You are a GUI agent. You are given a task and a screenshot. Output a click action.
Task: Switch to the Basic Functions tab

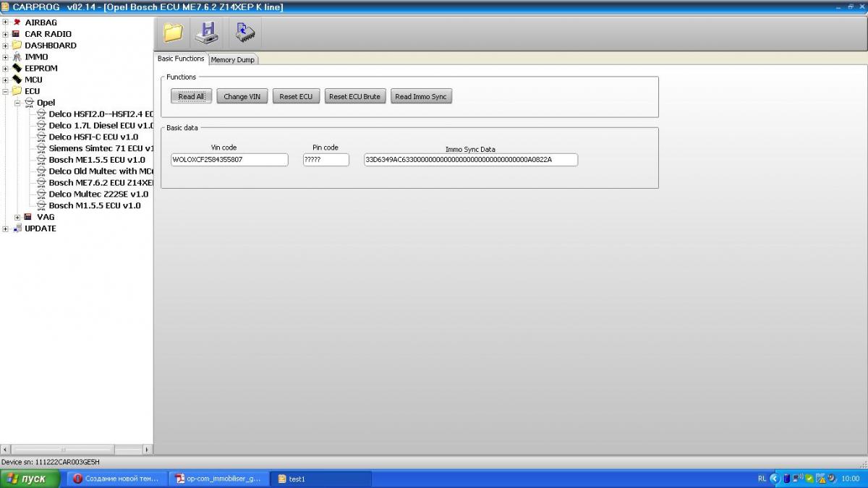181,59
